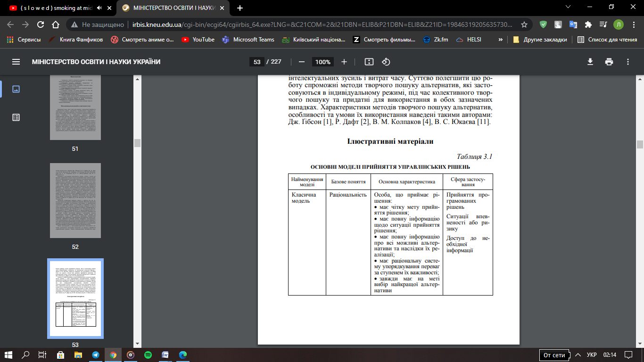Open Microsoft Edge from the taskbar

click(183, 354)
